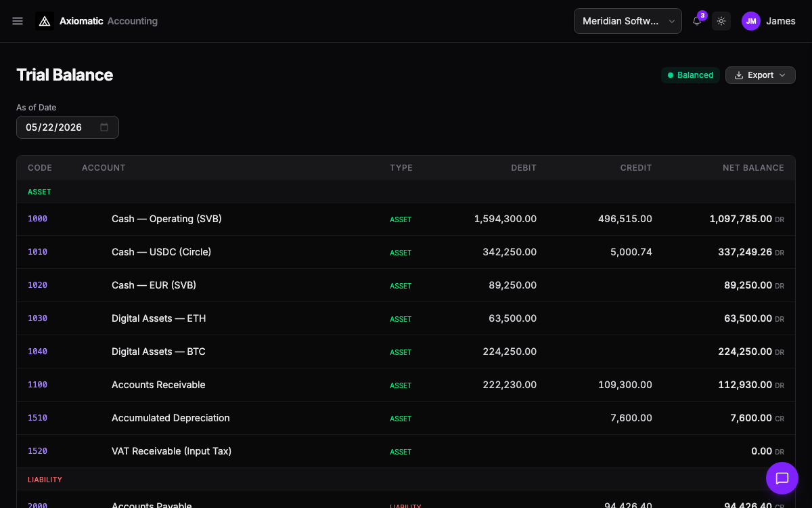
Task: Open account code 1000 link
Action: 37,219
